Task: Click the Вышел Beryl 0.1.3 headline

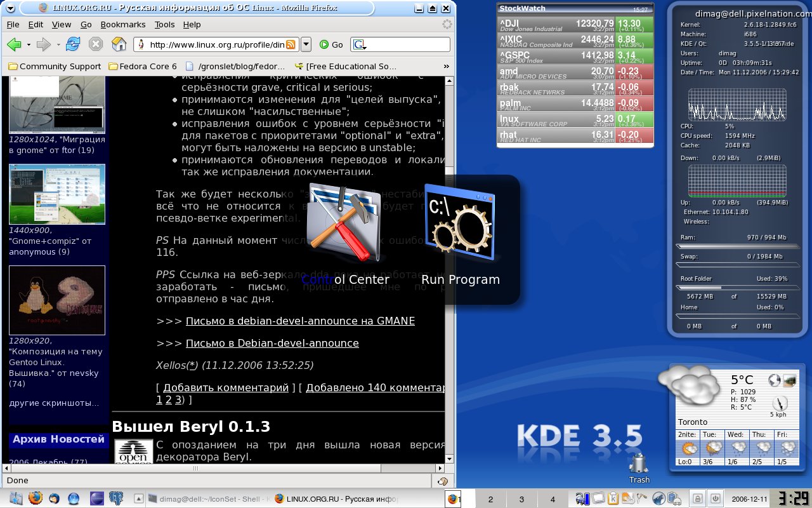Action: click(x=191, y=425)
